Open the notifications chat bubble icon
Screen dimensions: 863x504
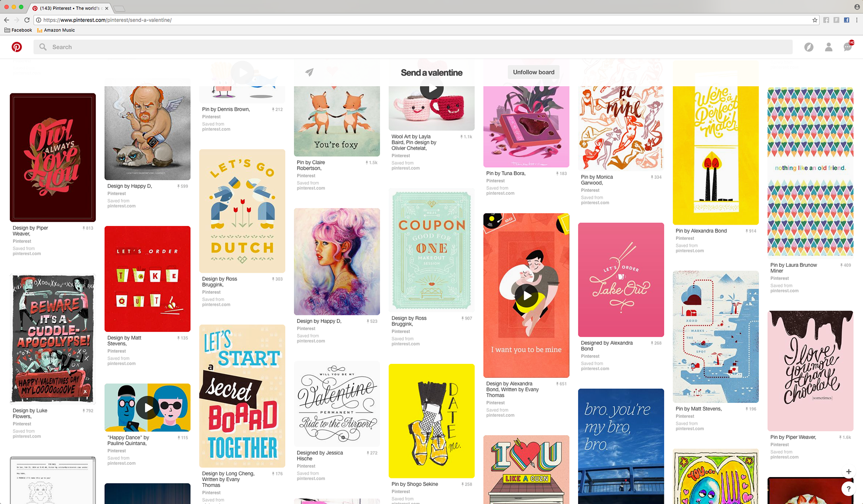point(848,47)
